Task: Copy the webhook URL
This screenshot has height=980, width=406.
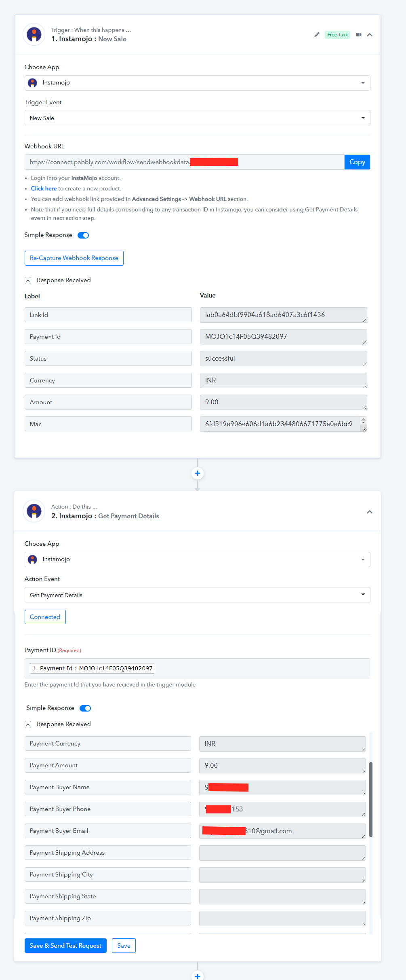Action: [357, 162]
